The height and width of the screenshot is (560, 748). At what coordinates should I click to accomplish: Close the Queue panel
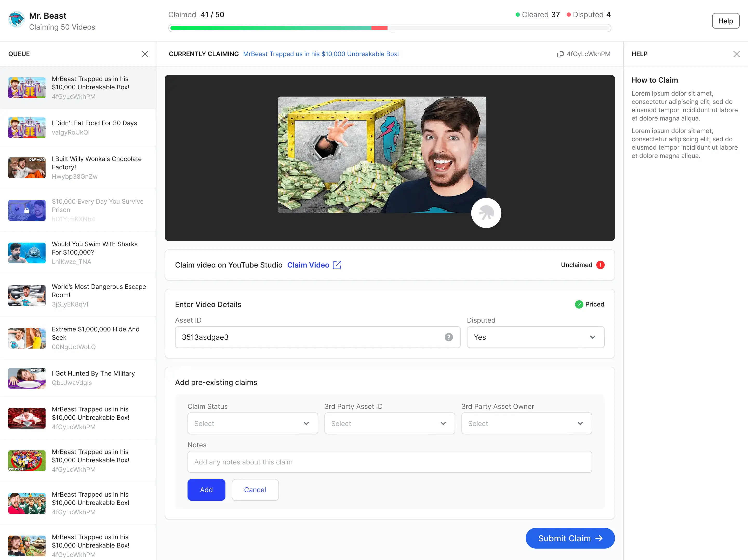(145, 54)
